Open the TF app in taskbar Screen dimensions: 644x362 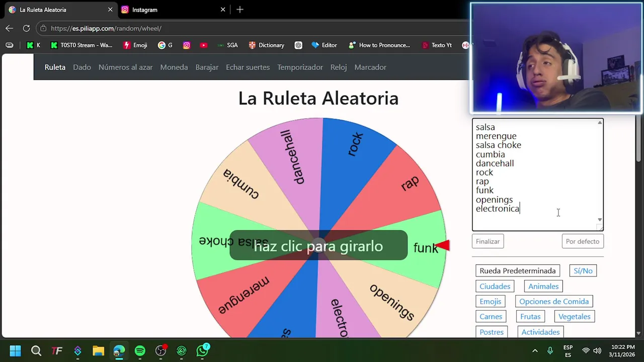click(57, 350)
